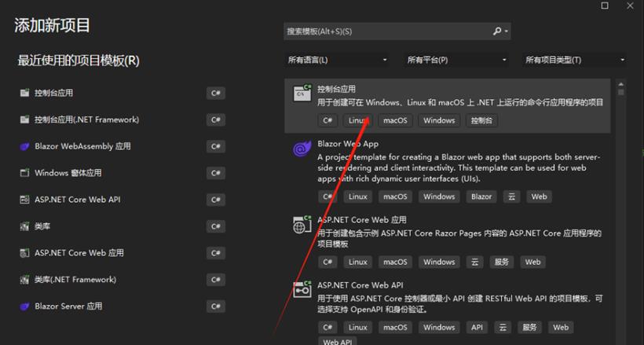644x345 pixels.
Task: Click the template list scrollbar thumb
Action: pos(620,92)
